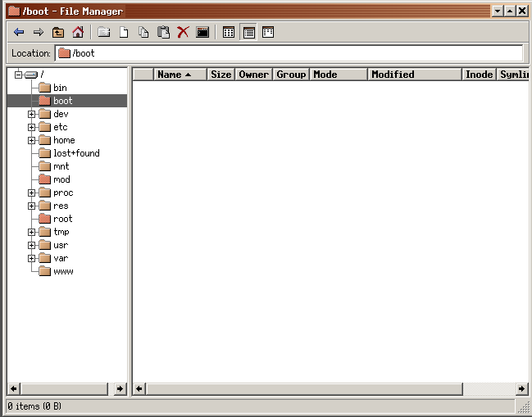The height and width of the screenshot is (417, 532).
Task: Select the root folder in the tree
Action: tap(56, 219)
